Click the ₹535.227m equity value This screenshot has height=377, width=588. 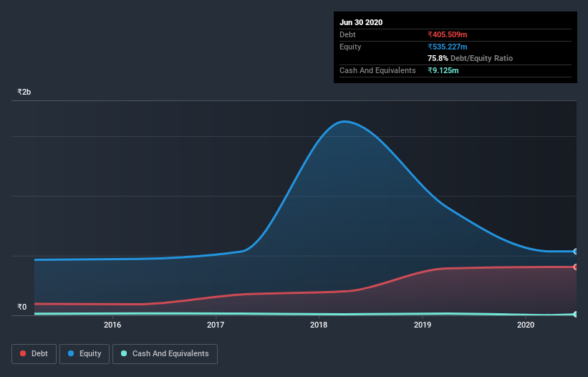[x=448, y=47]
